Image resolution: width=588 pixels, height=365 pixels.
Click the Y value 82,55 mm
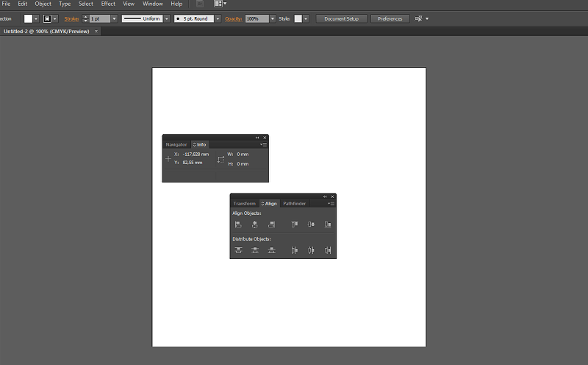pos(193,163)
